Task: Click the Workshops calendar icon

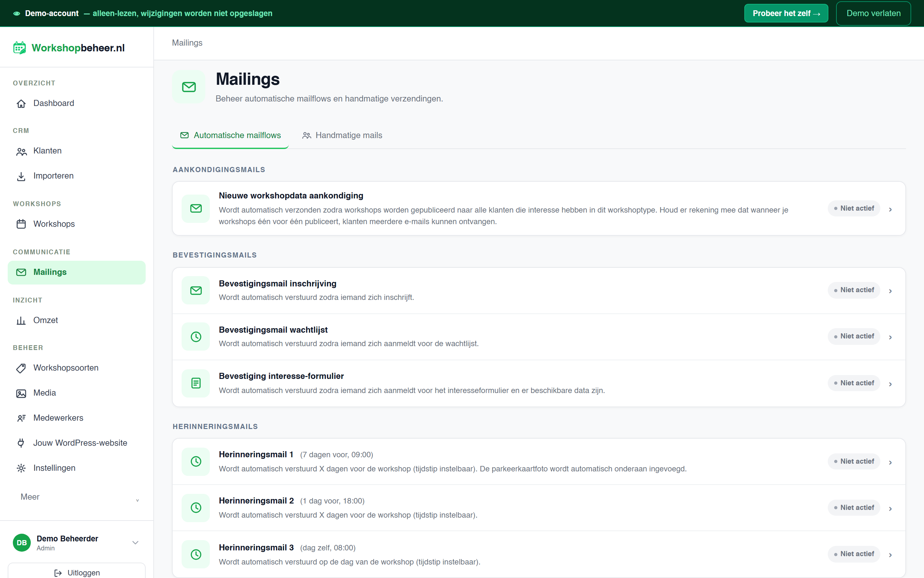Action: point(21,224)
